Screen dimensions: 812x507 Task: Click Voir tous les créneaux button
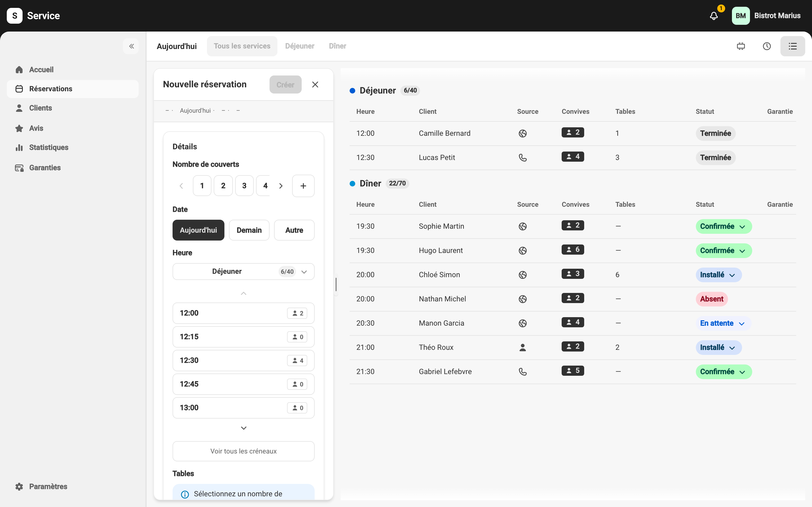click(x=243, y=451)
